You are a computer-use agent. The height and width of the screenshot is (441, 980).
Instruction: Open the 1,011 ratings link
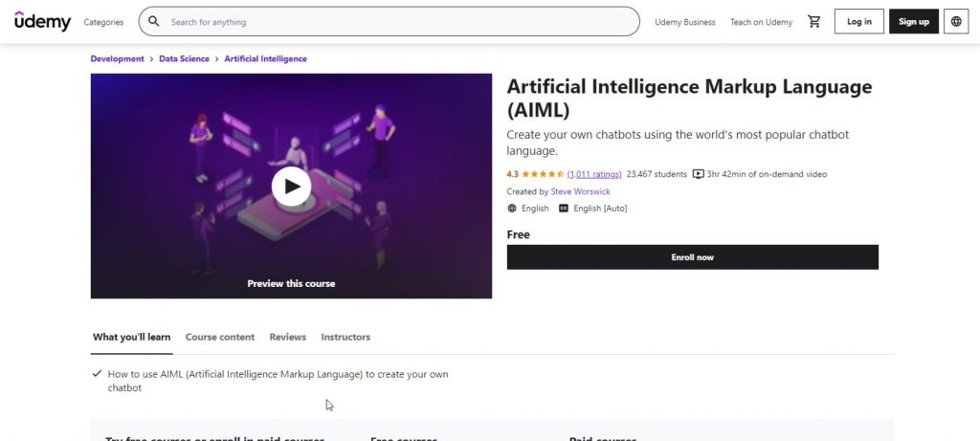click(x=593, y=174)
